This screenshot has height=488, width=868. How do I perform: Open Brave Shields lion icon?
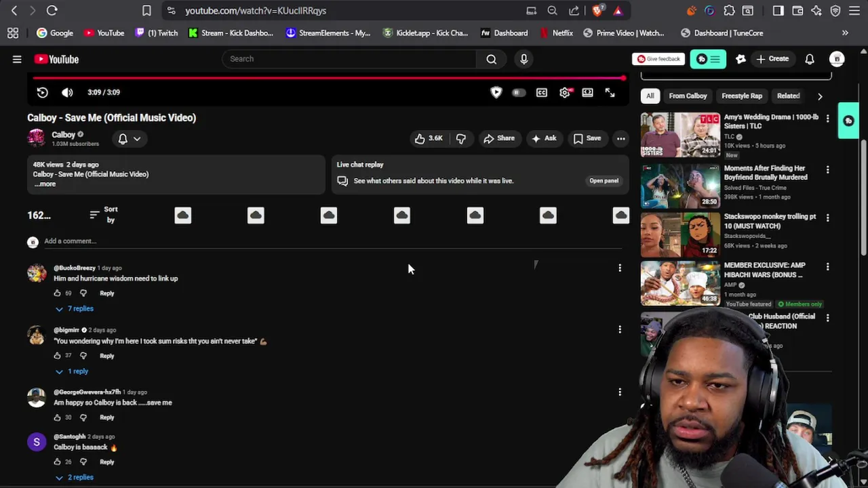[x=597, y=10]
